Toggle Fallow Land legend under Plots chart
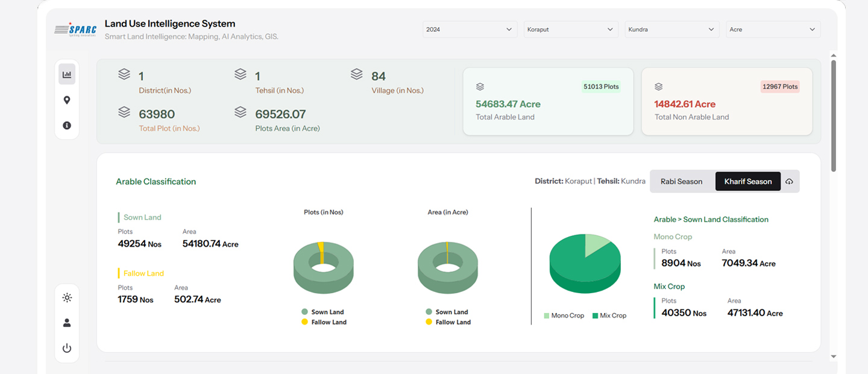868x374 pixels. [x=324, y=322]
